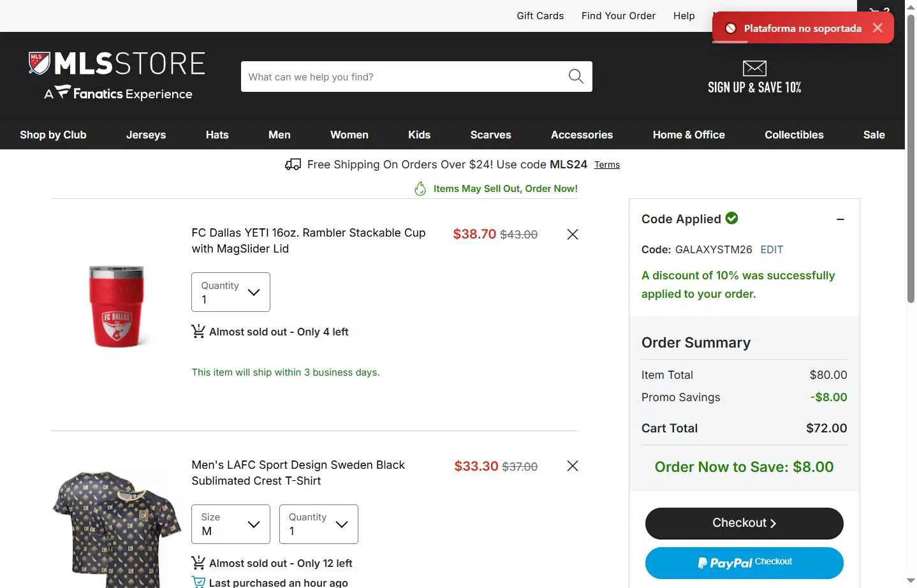The width and height of the screenshot is (917, 588).
Task: Click the $33.30 sale price
Action: coord(476,466)
